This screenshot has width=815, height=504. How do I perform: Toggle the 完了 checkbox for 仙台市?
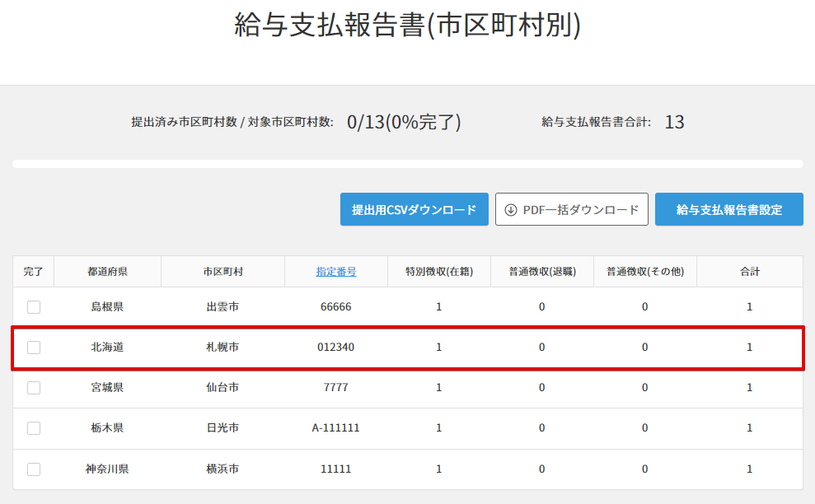(34, 388)
